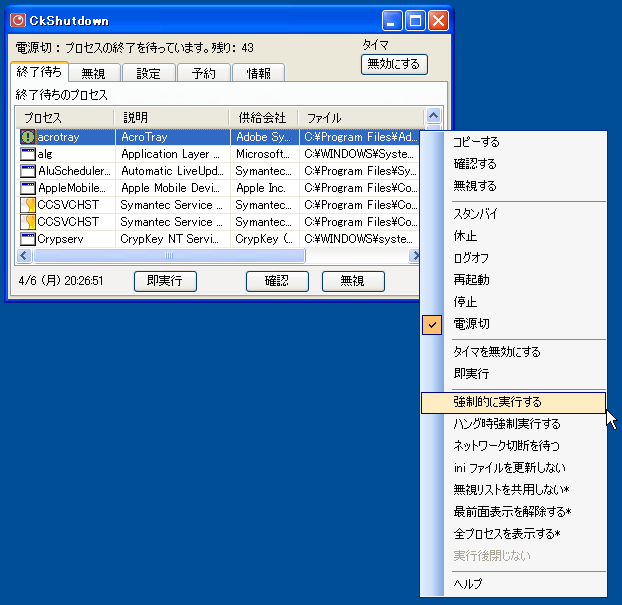
Task: Minimize the CkShutdown window
Action: (x=392, y=20)
